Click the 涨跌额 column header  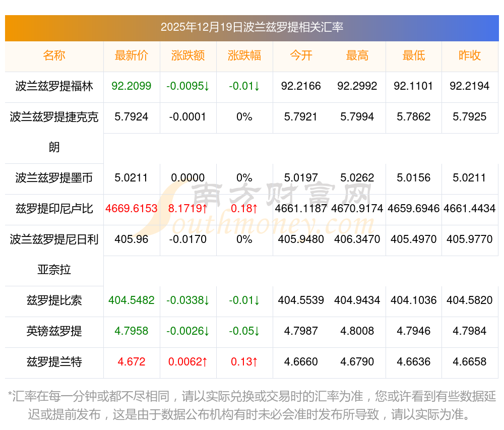[x=188, y=55]
